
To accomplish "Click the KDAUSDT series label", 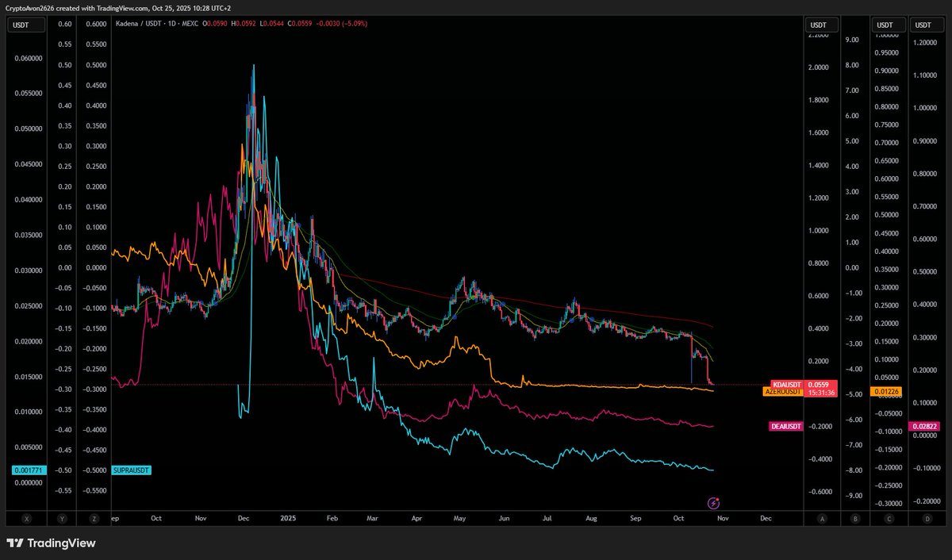I will pos(788,385).
